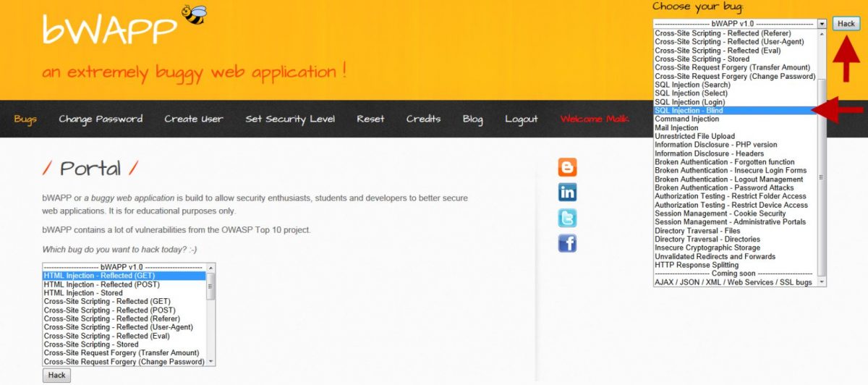Image resolution: width=868 pixels, height=385 pixels.
Task: Select Portal list Cross-Site Scripting - Reflected (GET)
Action: pos(124,301)
